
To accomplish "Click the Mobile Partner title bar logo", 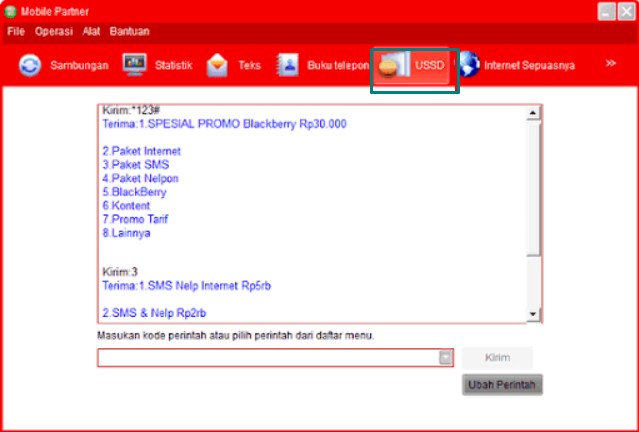I will (10, 11).
